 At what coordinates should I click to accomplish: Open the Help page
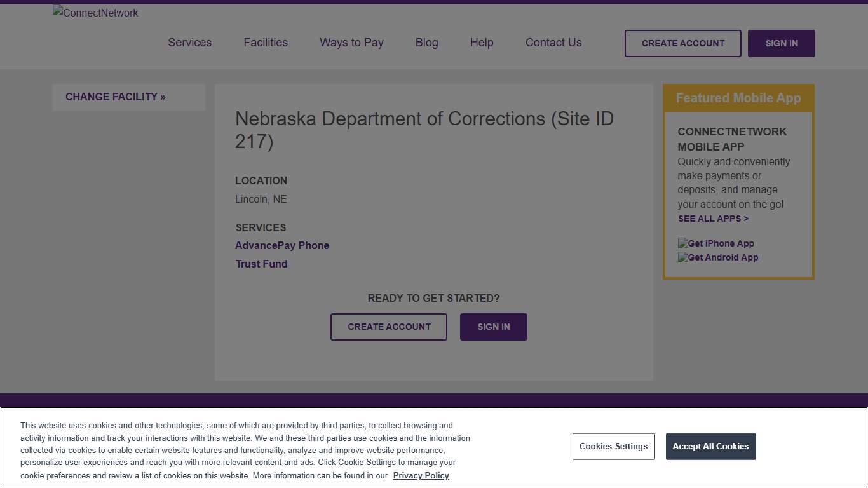pyautogui.click(x=481, y=43)
